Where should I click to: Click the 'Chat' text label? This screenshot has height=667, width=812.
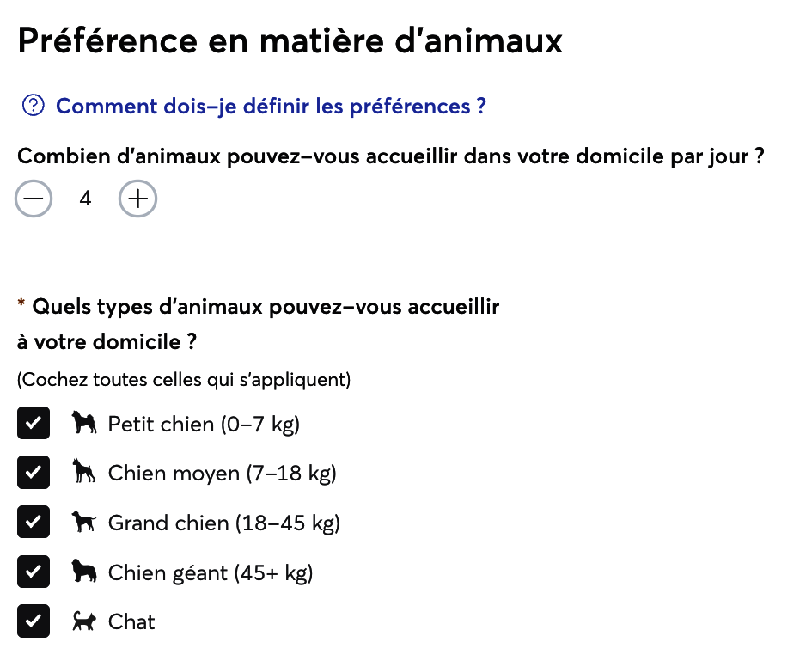click(131, 622)
